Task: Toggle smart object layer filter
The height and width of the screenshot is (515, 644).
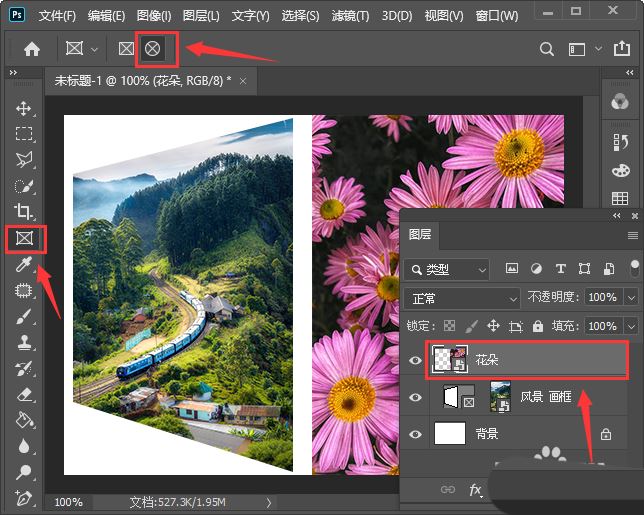Action: (x=609, y=269)
